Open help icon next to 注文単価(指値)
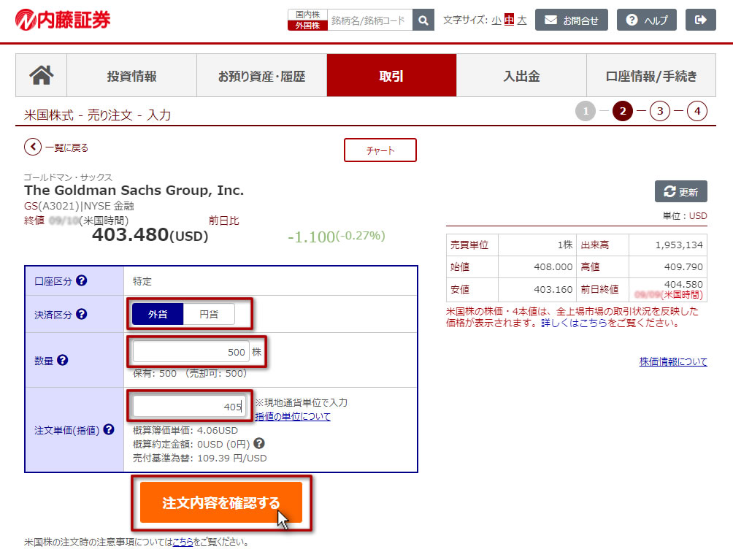 point(109,429)
